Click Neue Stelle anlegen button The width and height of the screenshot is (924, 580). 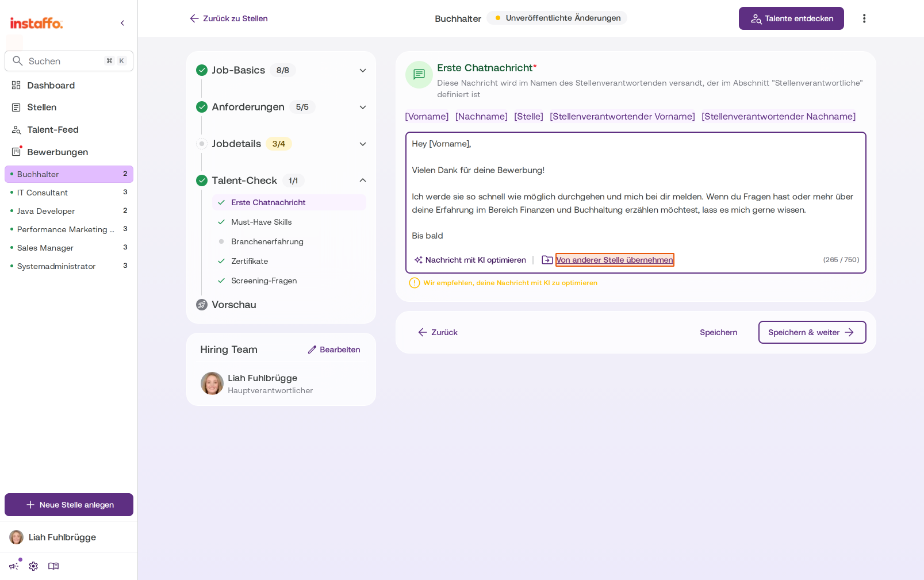click(x=69, y=505)
